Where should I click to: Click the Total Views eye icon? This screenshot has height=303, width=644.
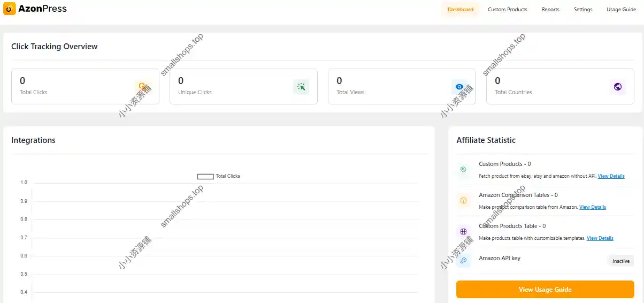coord(459,87)
